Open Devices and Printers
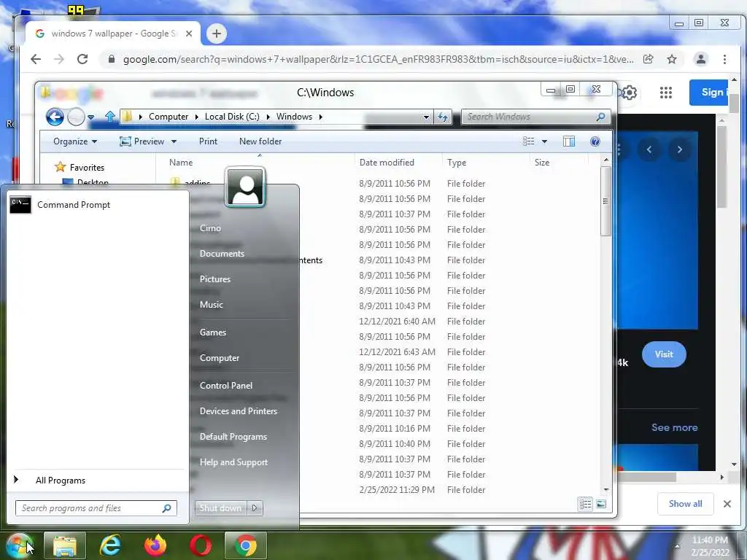This screenshot has height=560, width=747. point(239,411)
